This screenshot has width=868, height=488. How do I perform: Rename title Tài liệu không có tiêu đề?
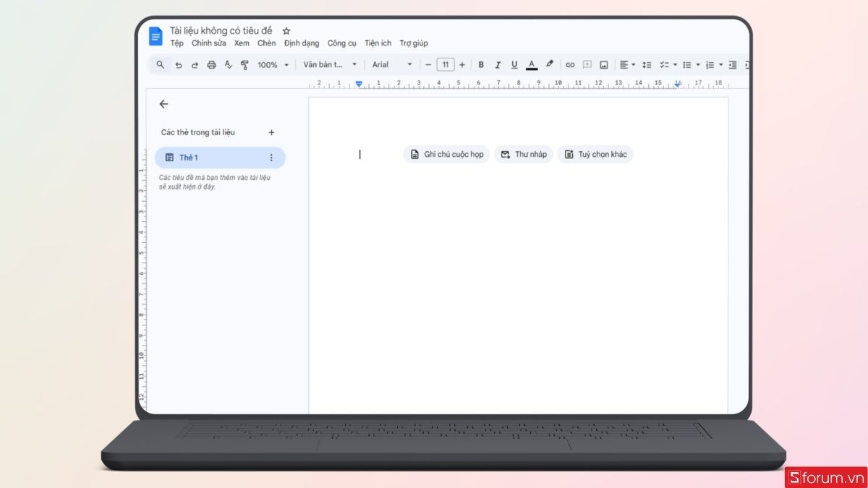pyautogui.click(x=221, y=31)
